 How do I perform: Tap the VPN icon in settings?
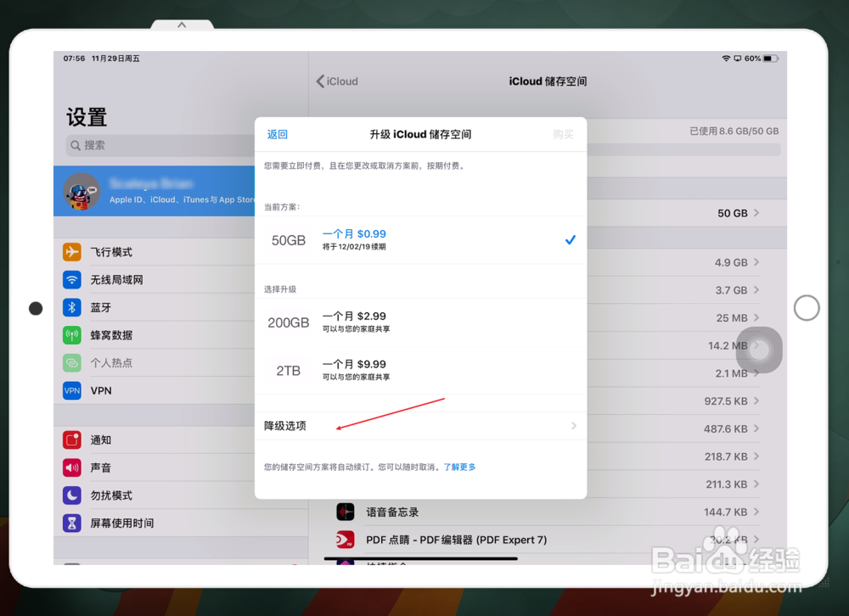[72, 390]
